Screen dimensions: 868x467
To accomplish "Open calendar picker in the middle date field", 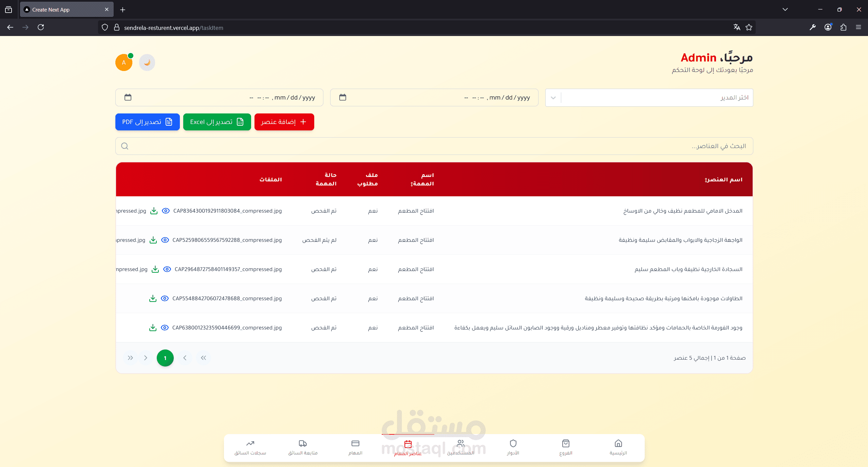I will tap(343, 97).
